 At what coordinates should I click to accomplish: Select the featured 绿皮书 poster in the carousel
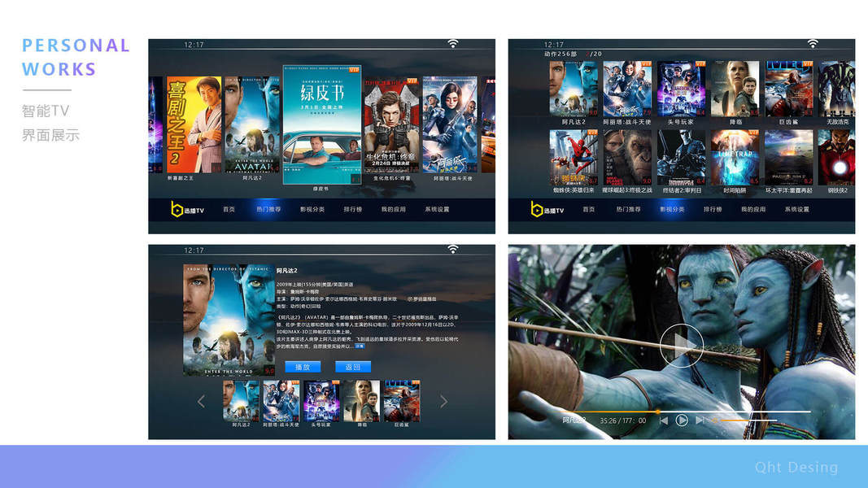[321, 124]
